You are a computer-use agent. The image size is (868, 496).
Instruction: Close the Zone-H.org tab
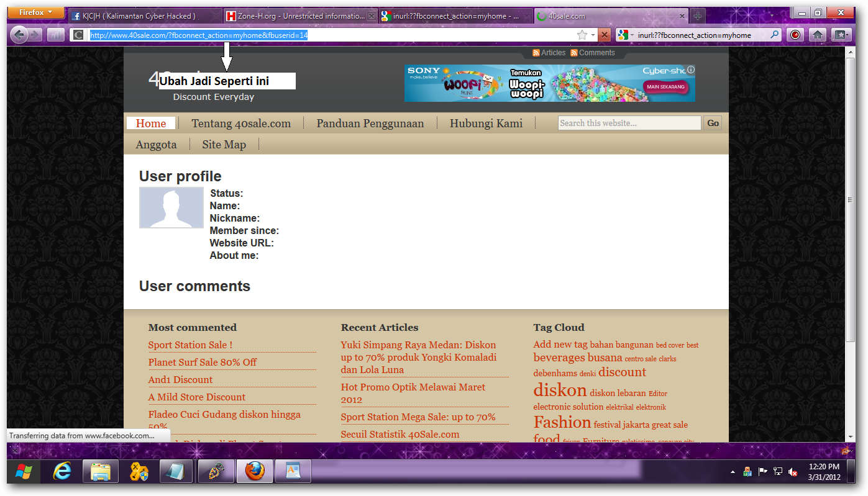click(372, 16)
